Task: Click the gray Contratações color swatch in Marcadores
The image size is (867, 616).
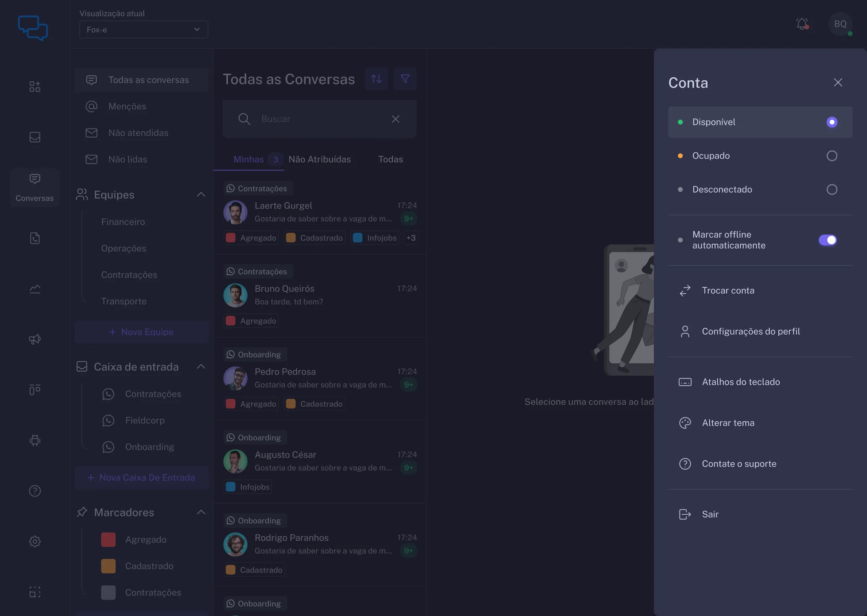Action: click(x=108, y=592)
